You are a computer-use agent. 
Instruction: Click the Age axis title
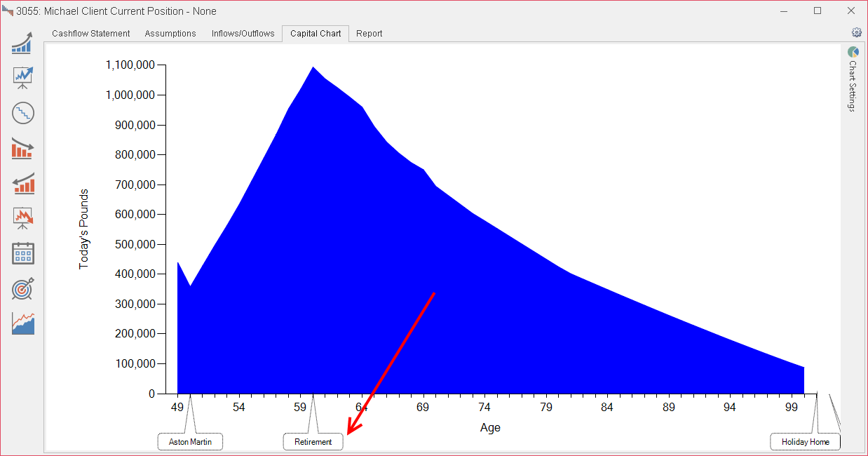tap(491, 427)
